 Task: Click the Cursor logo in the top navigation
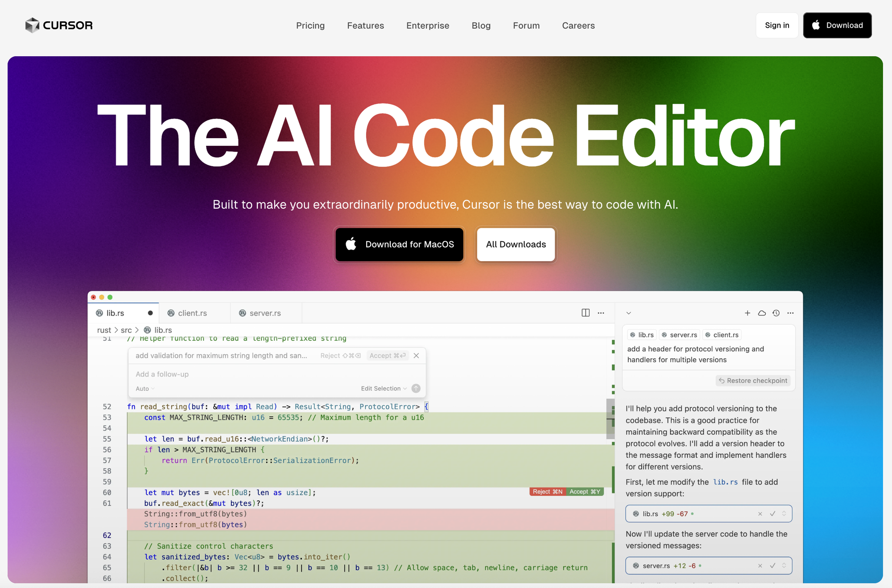coord(58,25)
